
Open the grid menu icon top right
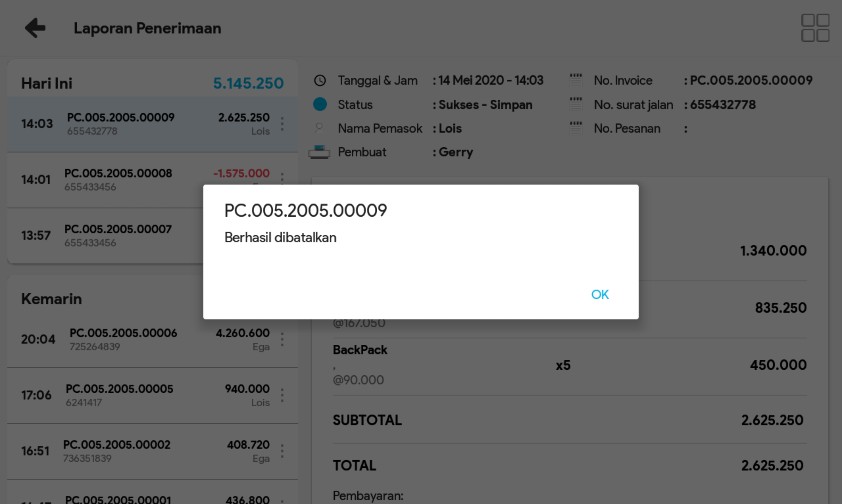815,28
